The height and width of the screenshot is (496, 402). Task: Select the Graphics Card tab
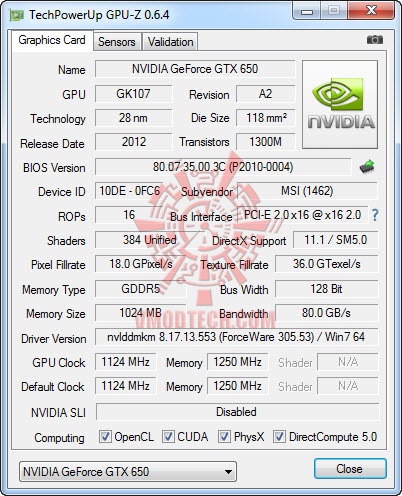point(52,40)
